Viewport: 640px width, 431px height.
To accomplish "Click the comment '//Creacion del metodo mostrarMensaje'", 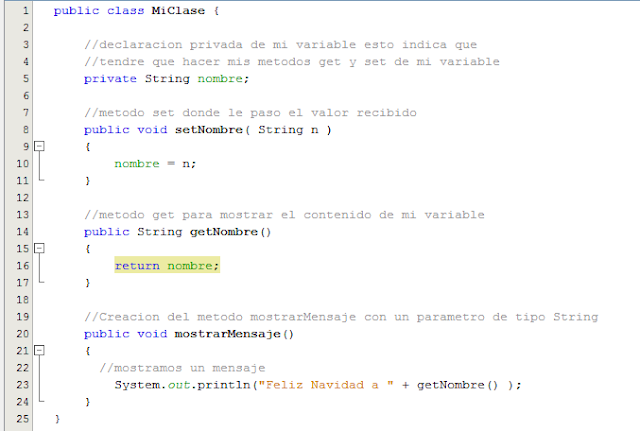I will (x=341, y=317).
